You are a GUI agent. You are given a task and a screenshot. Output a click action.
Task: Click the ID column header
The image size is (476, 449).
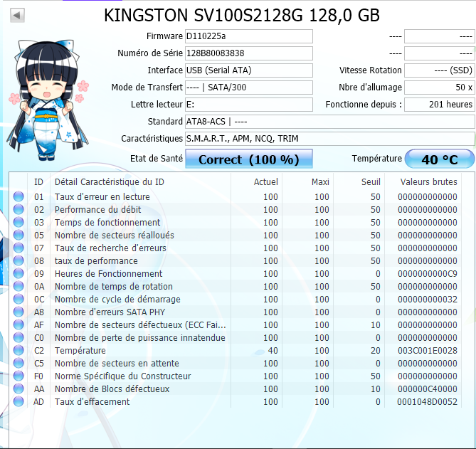pyautogui.click(x=38, y=182)
